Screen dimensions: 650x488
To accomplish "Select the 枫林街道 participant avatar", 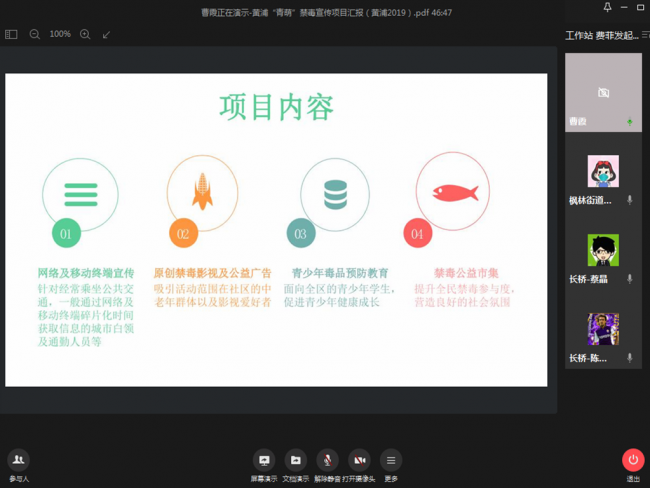I will pos(603,172).
